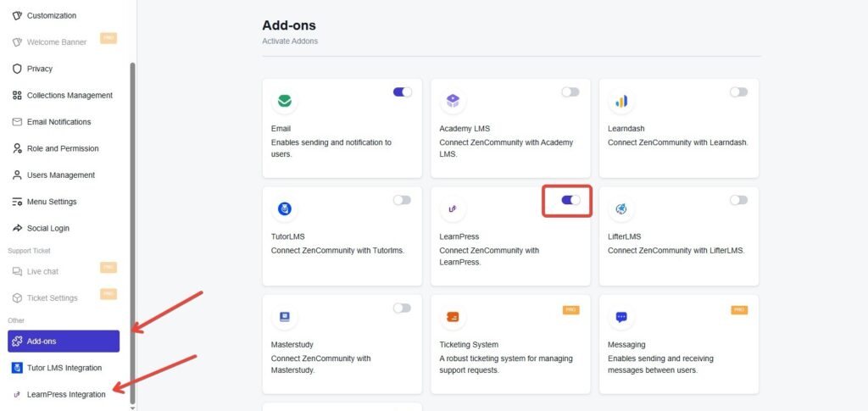Activate the TutorLMS add-on switch
Screen dimensions: 868x411
pos(403,200)
